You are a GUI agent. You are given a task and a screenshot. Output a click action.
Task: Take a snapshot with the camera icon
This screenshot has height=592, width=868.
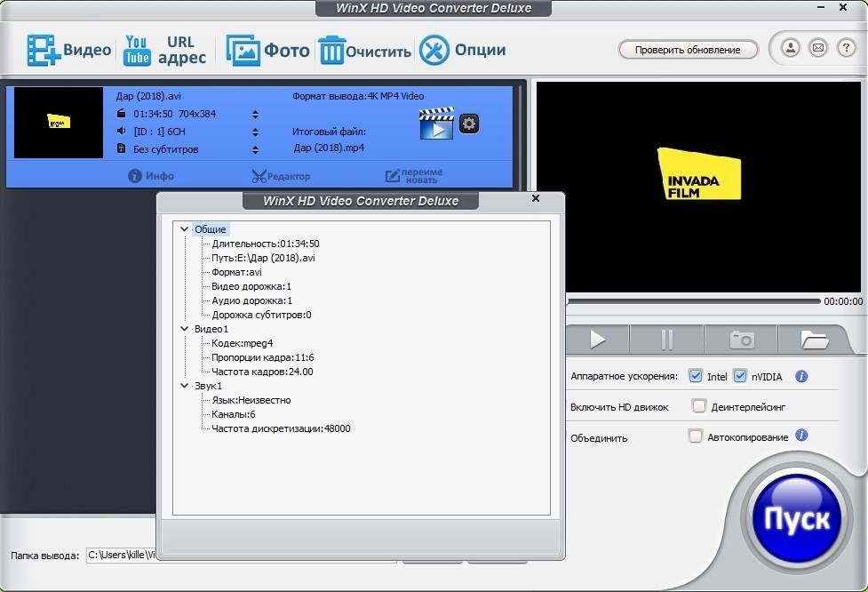coord(741,339)
